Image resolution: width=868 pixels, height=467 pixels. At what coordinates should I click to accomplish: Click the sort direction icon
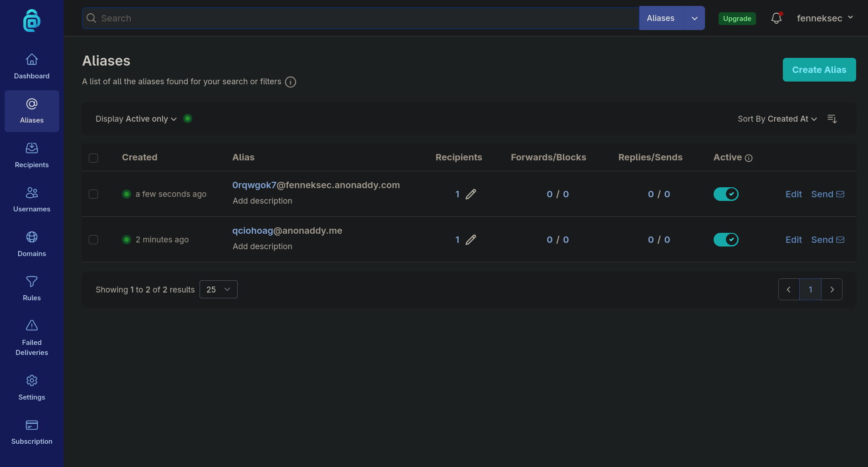tap(832, 119)
